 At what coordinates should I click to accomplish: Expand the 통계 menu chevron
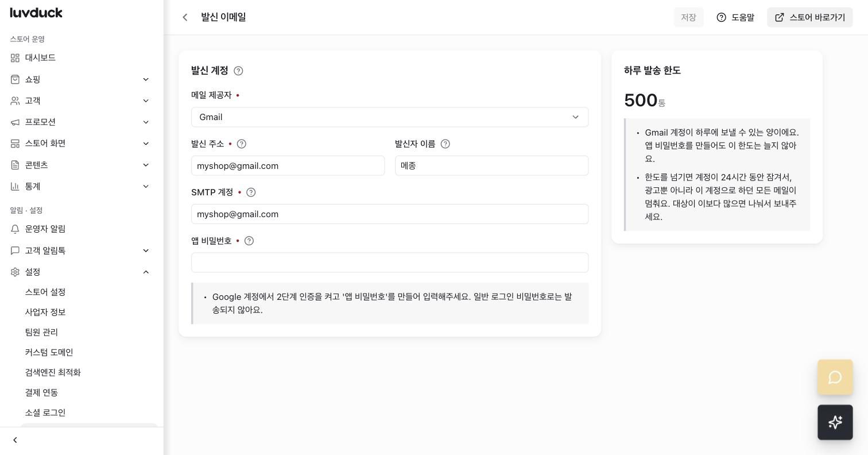[146, 186]
